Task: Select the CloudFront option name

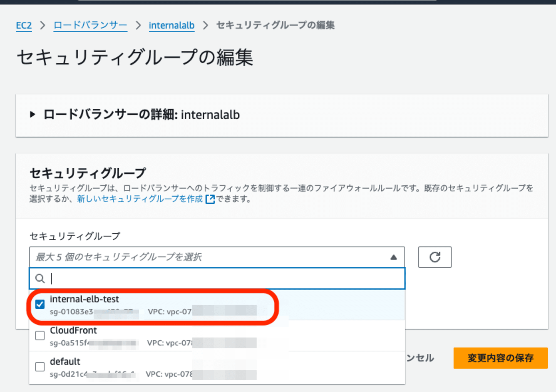Action: click(73, 330)
